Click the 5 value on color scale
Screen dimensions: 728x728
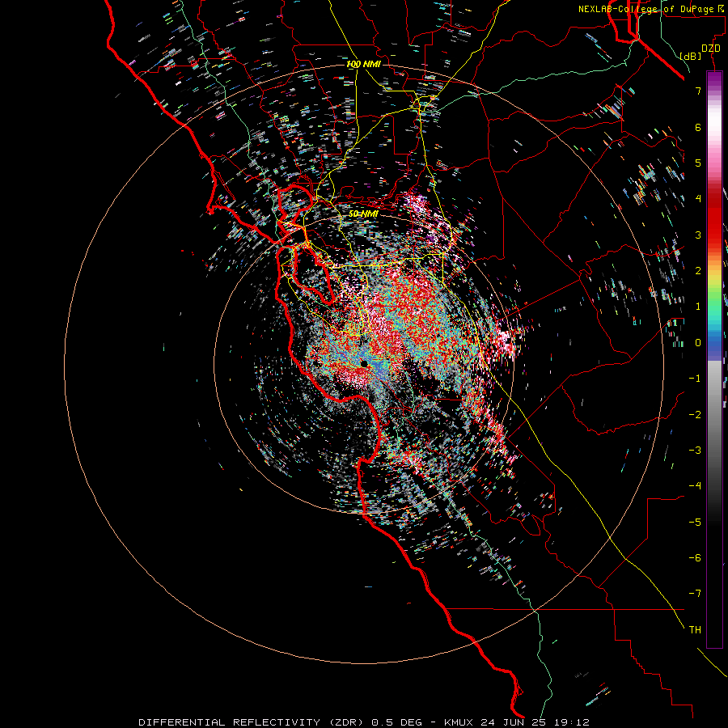click(x=698, y=163)
